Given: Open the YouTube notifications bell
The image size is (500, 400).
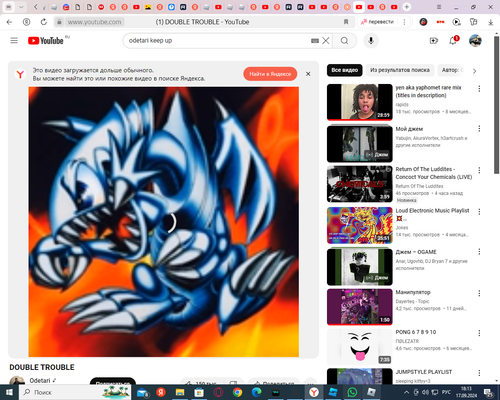Looking at the screenshot, I should 453,41.
